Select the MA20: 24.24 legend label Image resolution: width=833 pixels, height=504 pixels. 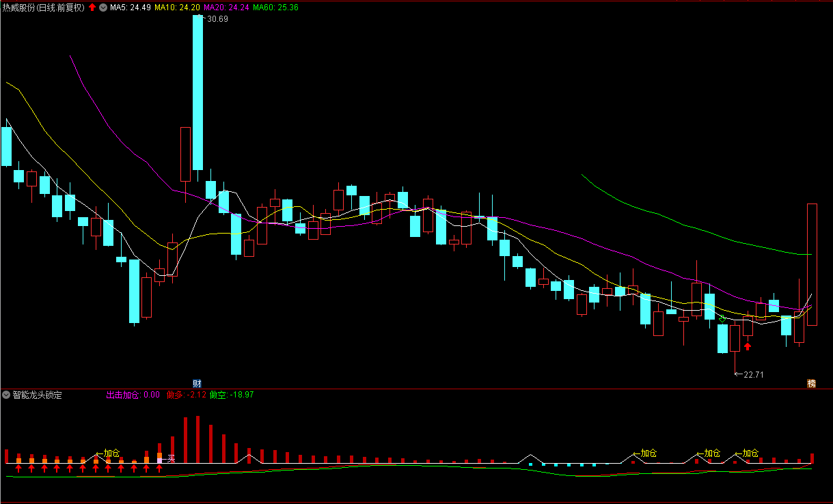tap(226, 8)
